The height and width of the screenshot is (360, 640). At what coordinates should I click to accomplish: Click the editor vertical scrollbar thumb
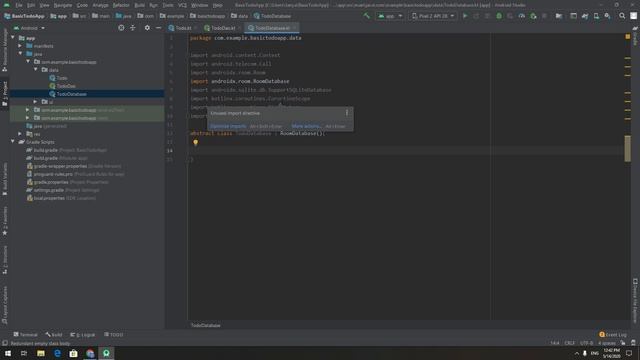click(627, 148)
